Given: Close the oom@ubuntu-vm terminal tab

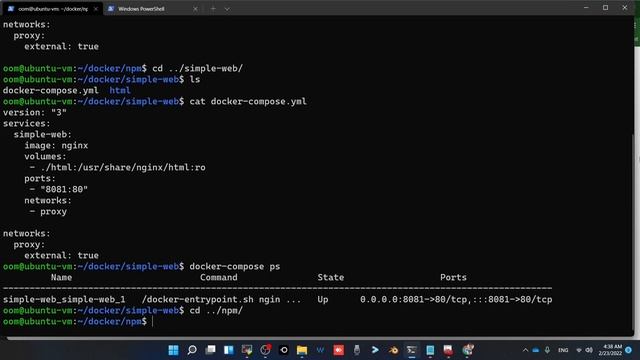Looking at the screenshot, I should [96, 9].
